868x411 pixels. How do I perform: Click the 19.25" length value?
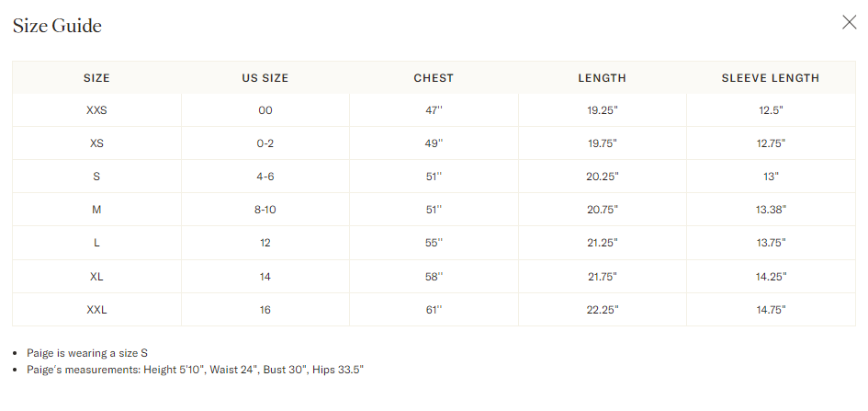click(x=602, y=110)
